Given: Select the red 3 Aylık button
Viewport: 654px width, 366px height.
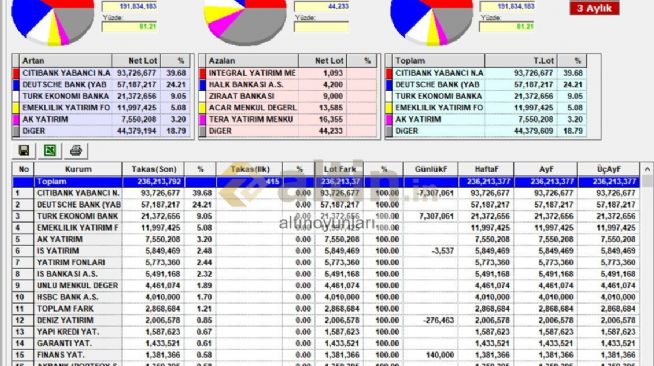Looking at the screenshot, I should (594, 8).
